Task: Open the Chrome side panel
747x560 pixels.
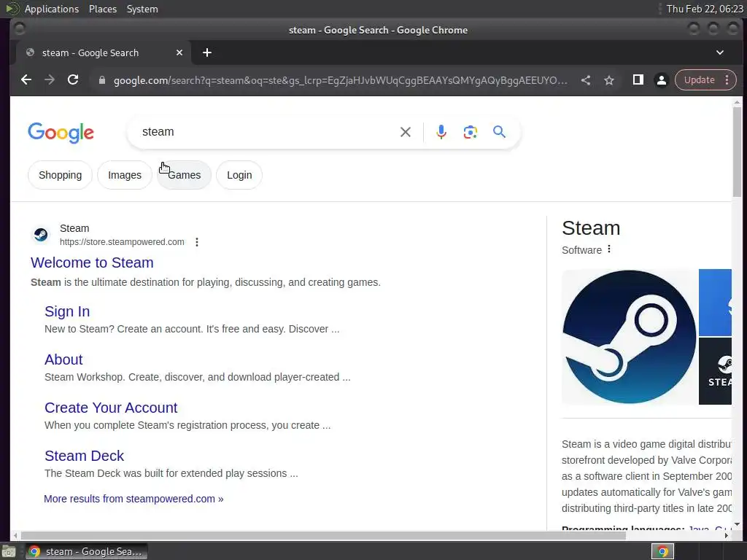Action: tap(638, 80)
